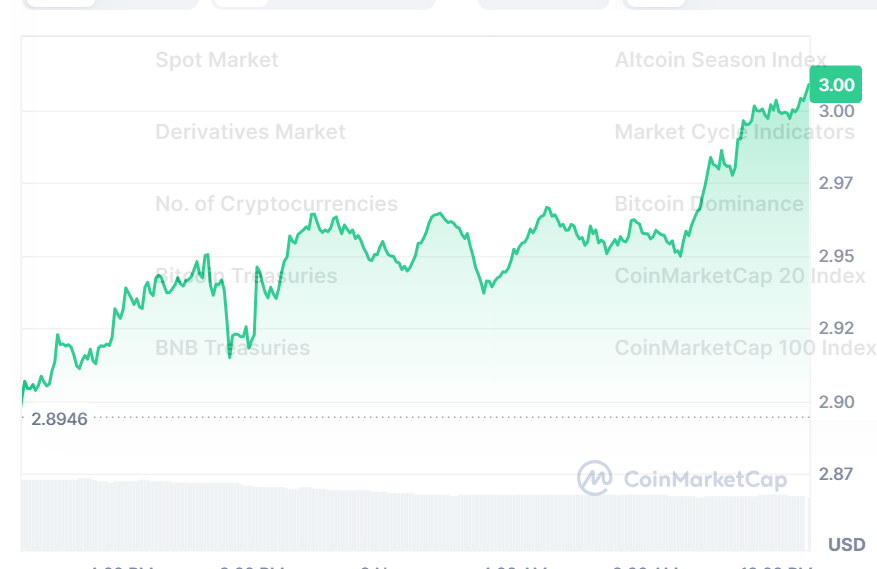Open the Derivatives Market menu item
877x569 pixels.
250,132
